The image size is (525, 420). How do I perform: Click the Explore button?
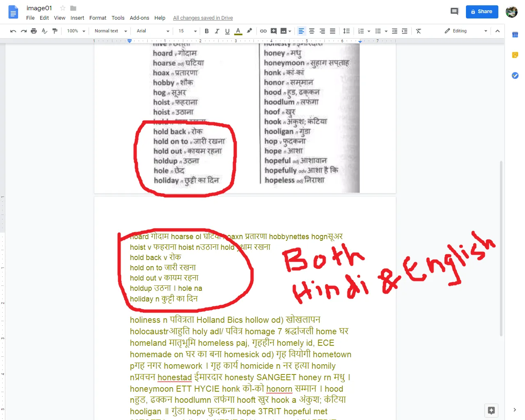(491, 410)
